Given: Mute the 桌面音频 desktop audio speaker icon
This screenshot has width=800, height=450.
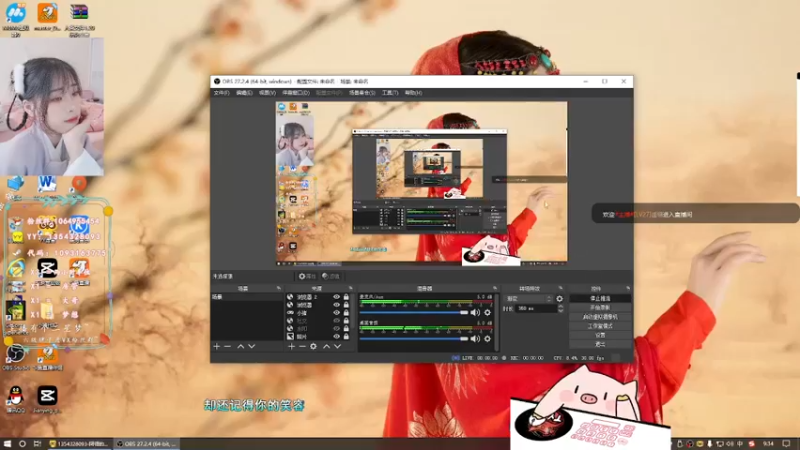Looking at the screenshot, I should (x=475, y=338).
